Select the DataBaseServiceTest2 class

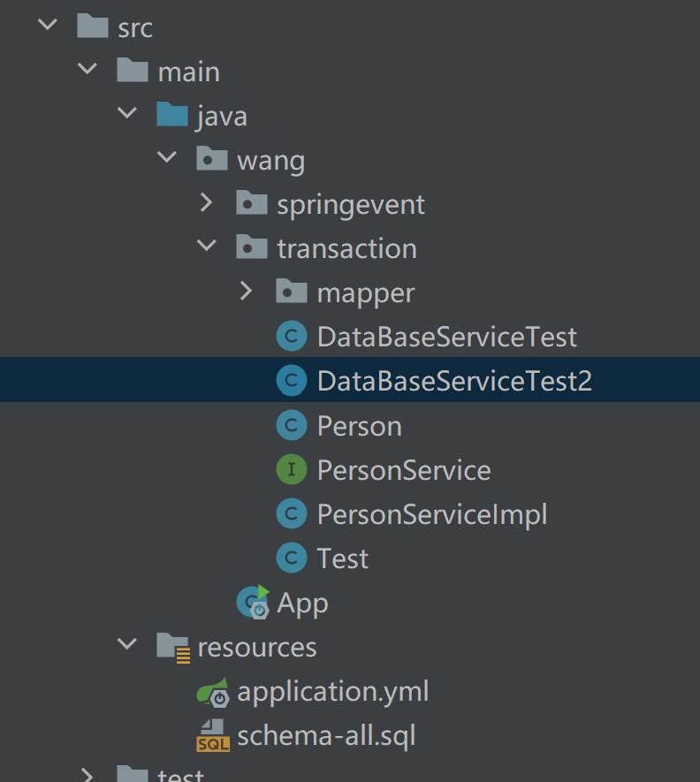(x=454, y=381)
